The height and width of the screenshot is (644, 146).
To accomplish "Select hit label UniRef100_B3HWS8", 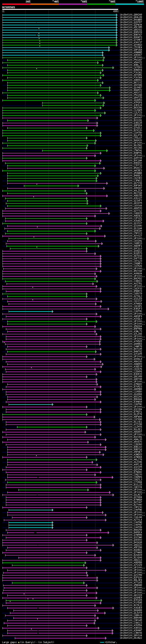I will pyautogui.click(x=131, y=402).
